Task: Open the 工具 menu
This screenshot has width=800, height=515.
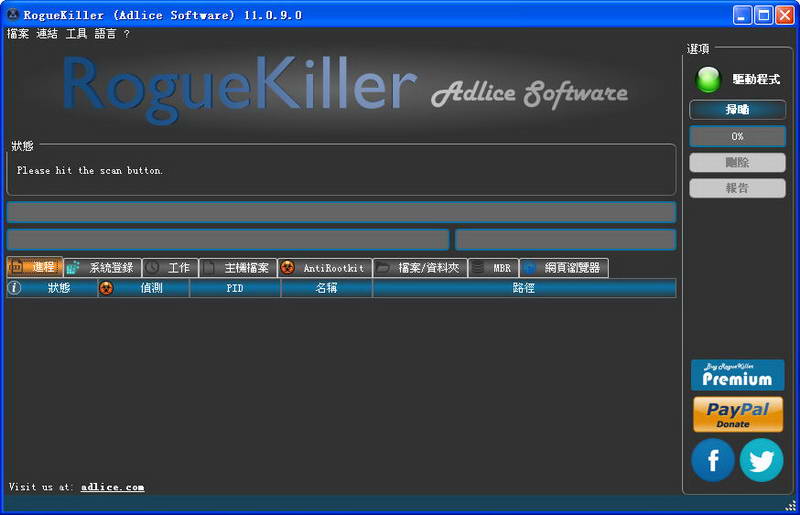Action: click(77, 34)
